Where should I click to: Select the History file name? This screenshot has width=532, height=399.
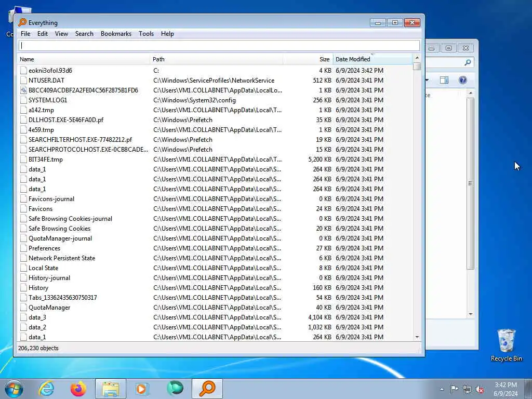click(x=38, y=287)
